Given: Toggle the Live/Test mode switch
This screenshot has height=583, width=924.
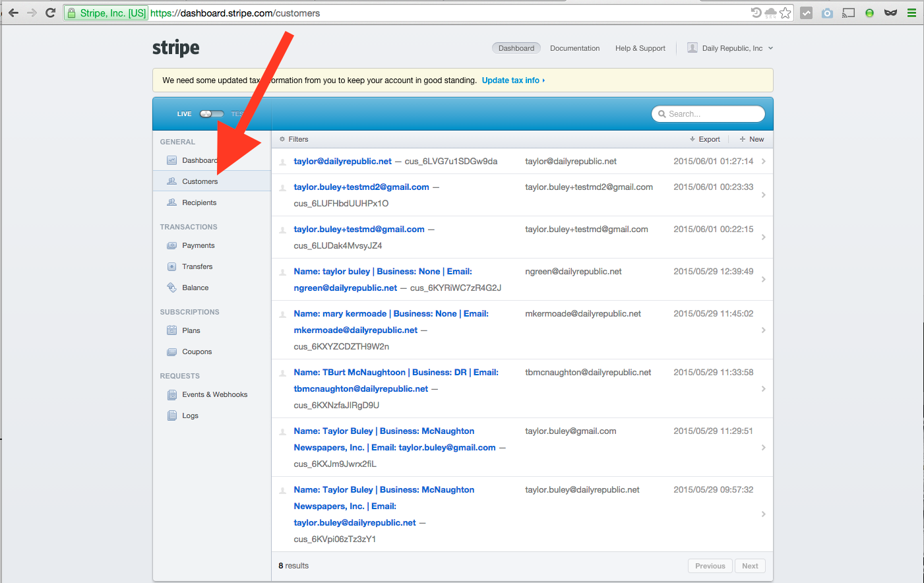Looking at the screenshot, I should (212, 114).
